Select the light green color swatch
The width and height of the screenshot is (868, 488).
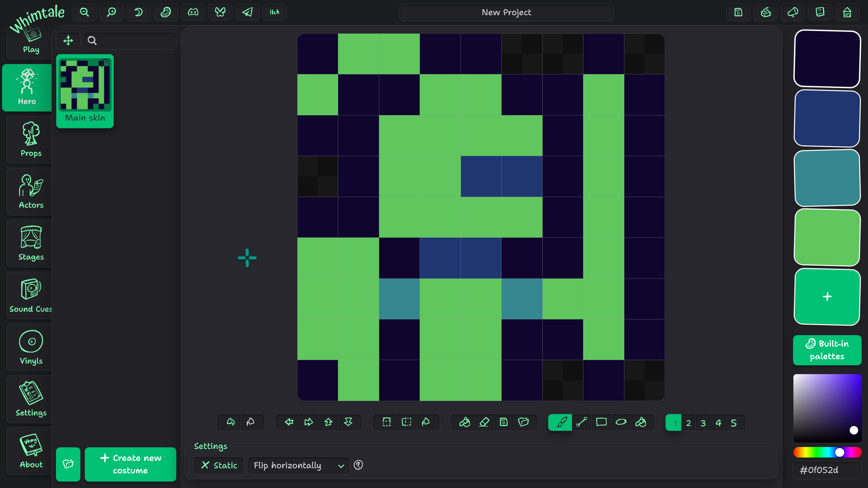point(827,237)
